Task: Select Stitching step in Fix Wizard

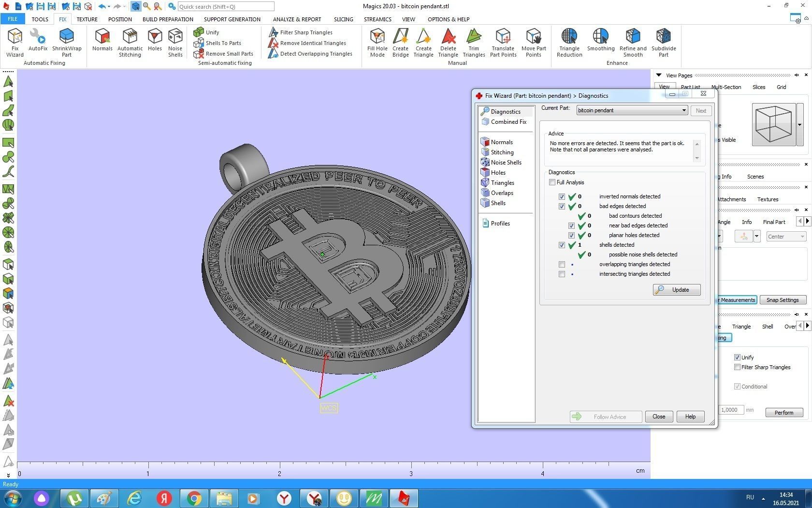Action: pyautogui.click(x=498, y=152)
